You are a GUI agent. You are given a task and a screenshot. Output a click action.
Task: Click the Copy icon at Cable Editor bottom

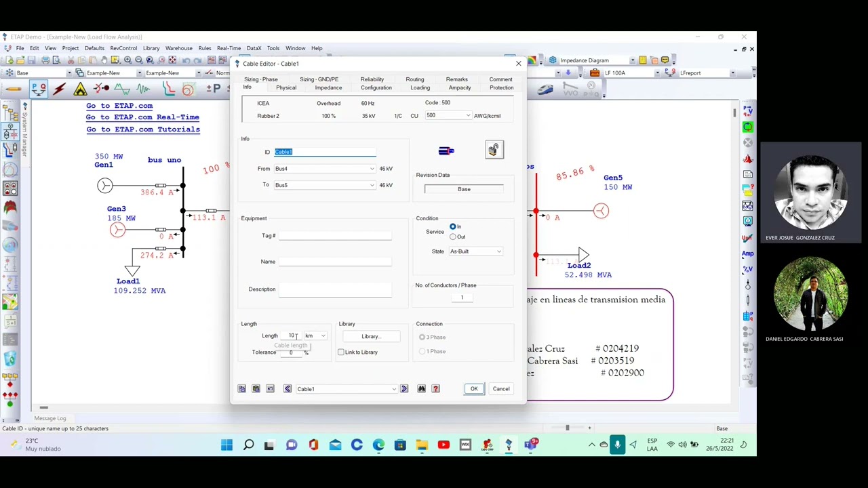point(241,389)
